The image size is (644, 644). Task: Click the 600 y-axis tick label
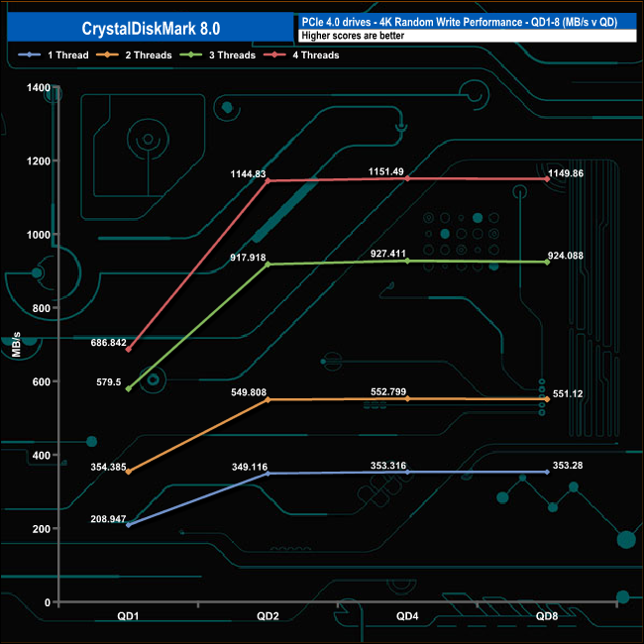pyautogui.click(x=41, y=381)
